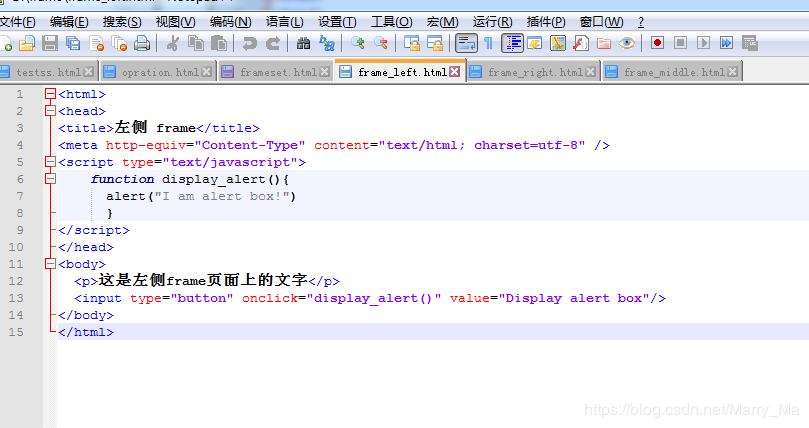The height and width of the screenshot is (428, 809).
Task: Run macro multiple times icon
Action: coord(726,43)
